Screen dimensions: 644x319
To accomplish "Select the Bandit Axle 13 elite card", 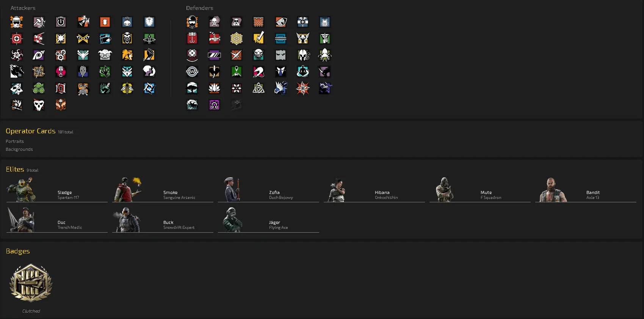I will click(x=586, y=189).
